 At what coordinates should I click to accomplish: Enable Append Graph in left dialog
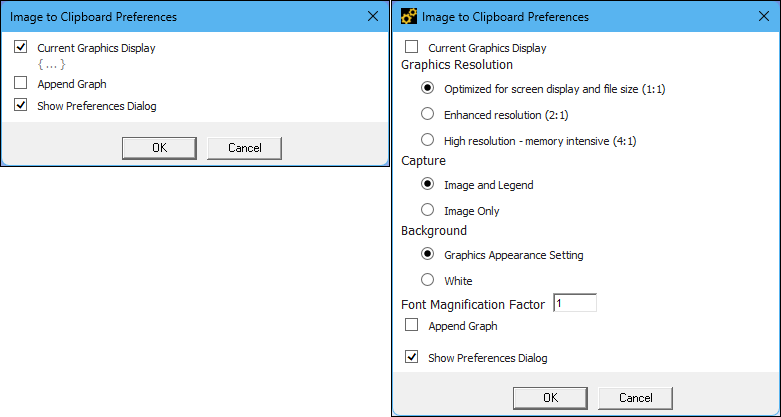click(x=22, y=84)
